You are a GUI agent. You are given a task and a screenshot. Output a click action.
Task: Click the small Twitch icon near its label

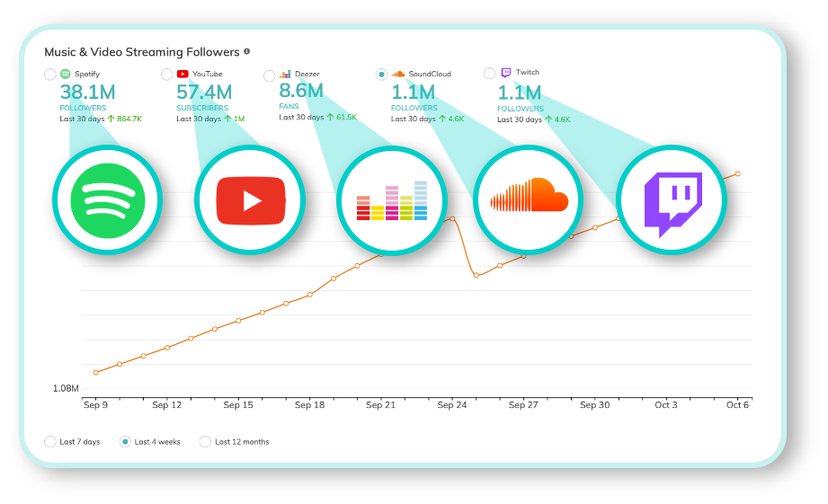tap(506, 72)
